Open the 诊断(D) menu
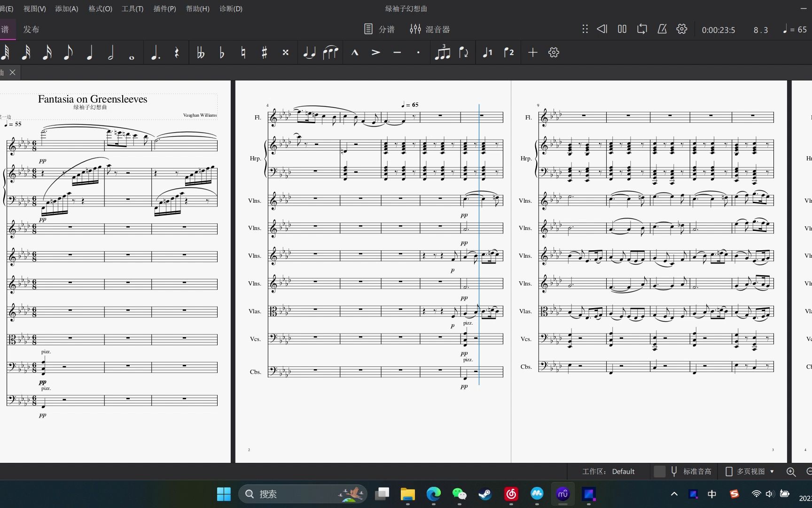 [x=231, y=8]
